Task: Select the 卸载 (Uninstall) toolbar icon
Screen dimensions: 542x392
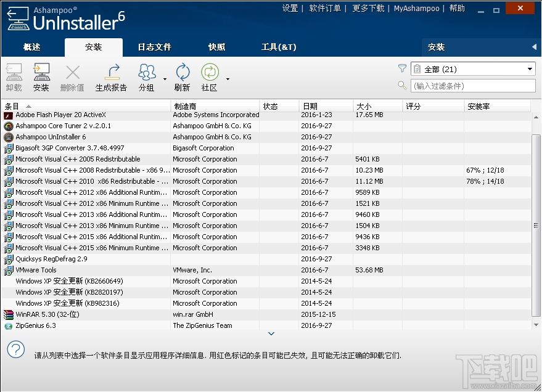Action: click(x=14, y=74)
